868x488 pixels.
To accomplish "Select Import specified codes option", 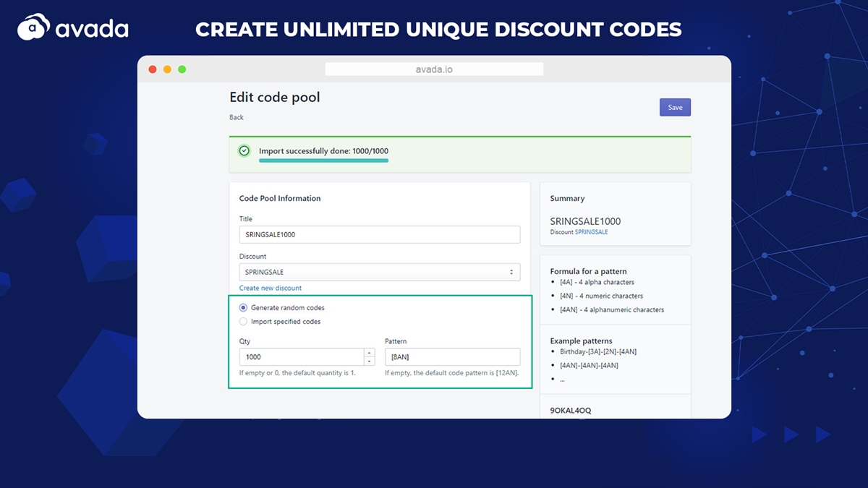I will 244,322.
